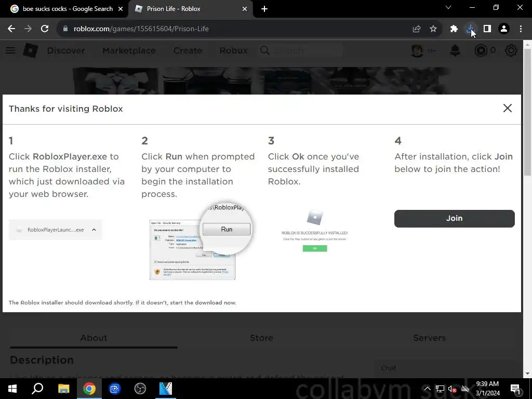Open the OBS Studio taskbar icon
Viewport: 532px width, 399px height.
click(x=140, y=389)
